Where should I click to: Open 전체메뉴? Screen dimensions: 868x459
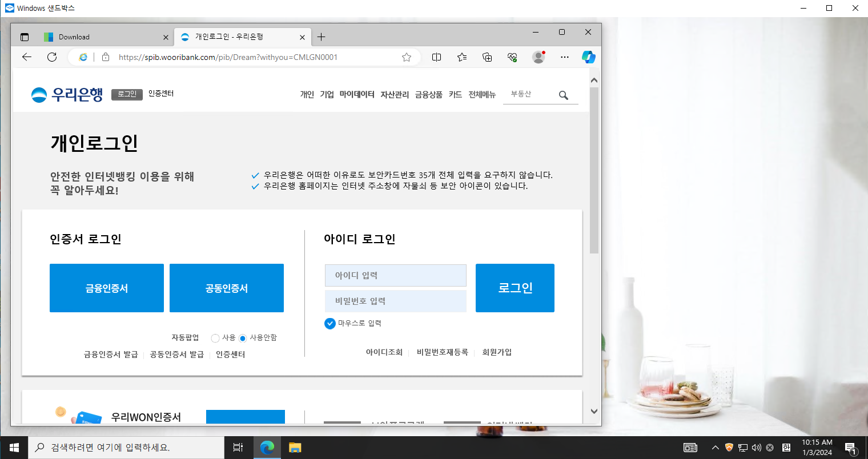[x=482, y=95]
